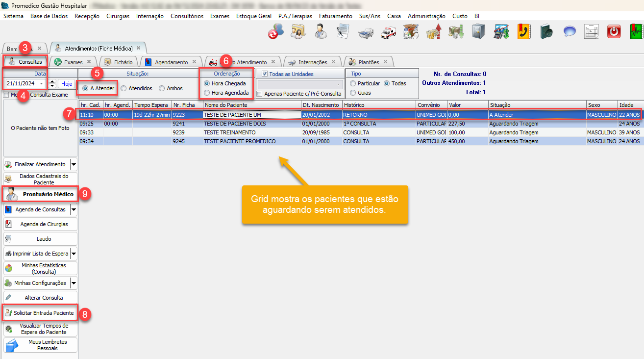Select the Atendidos radio button
Image resolution: width=644 pixels, height=359 pixels.
[124, 88]
